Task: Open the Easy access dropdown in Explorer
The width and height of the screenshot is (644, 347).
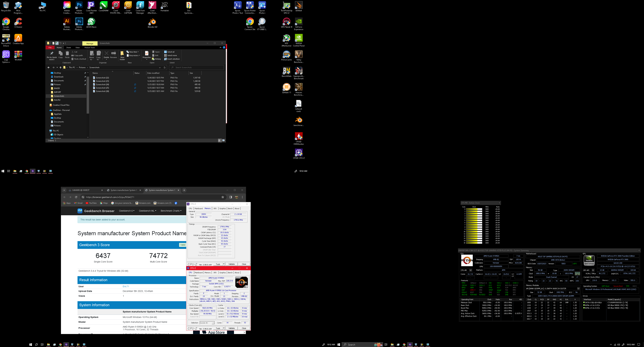Action: [133, 56]
